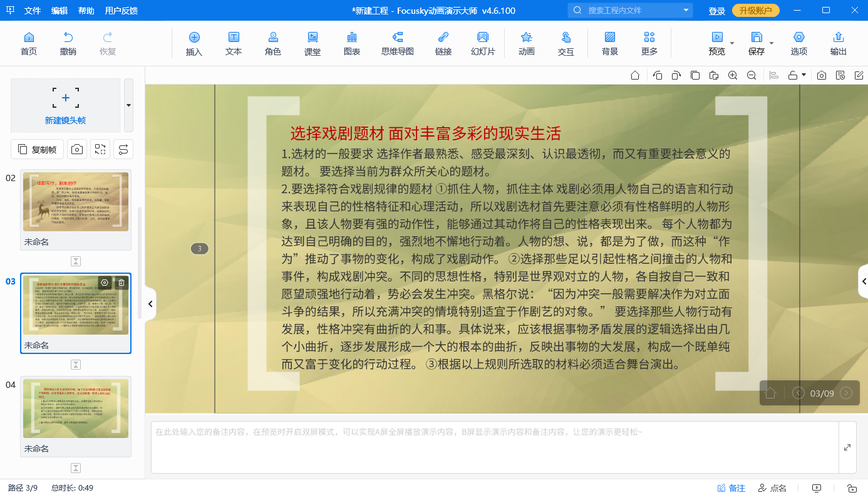
Task: Click the 升级账户 upgrade button
Action: coord(756,11)
